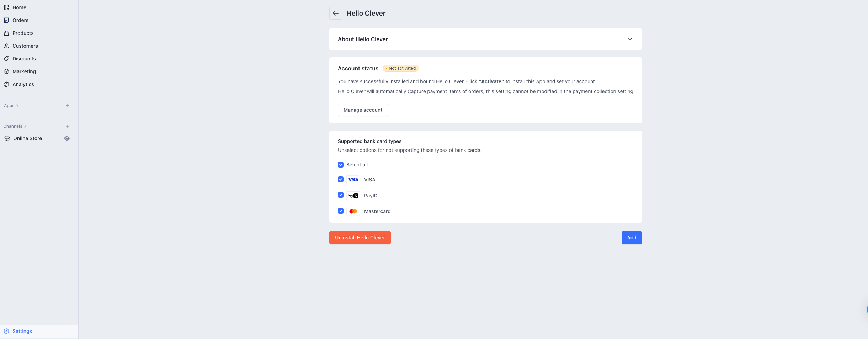Image resolution: width=868 pixels, height=339 pixels.
Task: Open Orders in the sidebar
Action: coord(20,20)
